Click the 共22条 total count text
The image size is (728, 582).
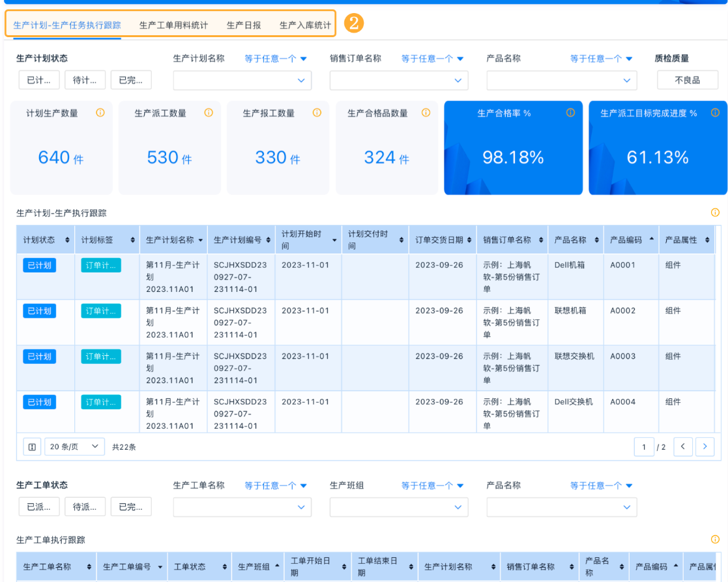[124, 447]
